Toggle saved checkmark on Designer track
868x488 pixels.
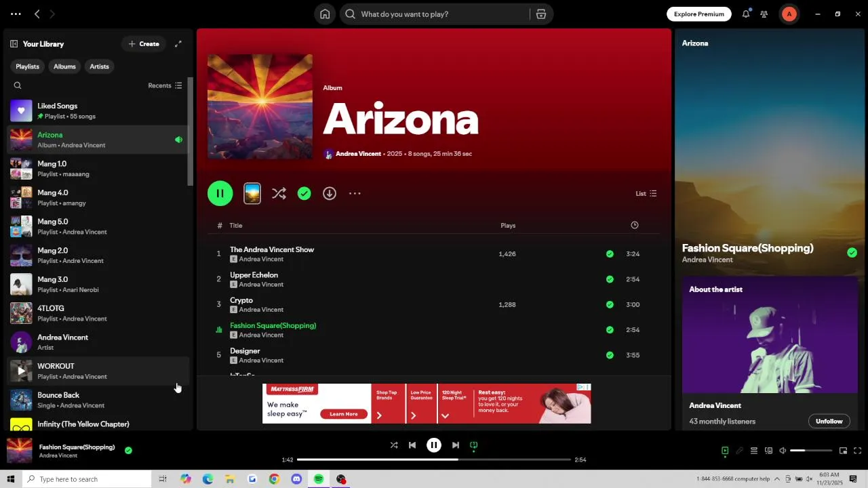point(610,355)
